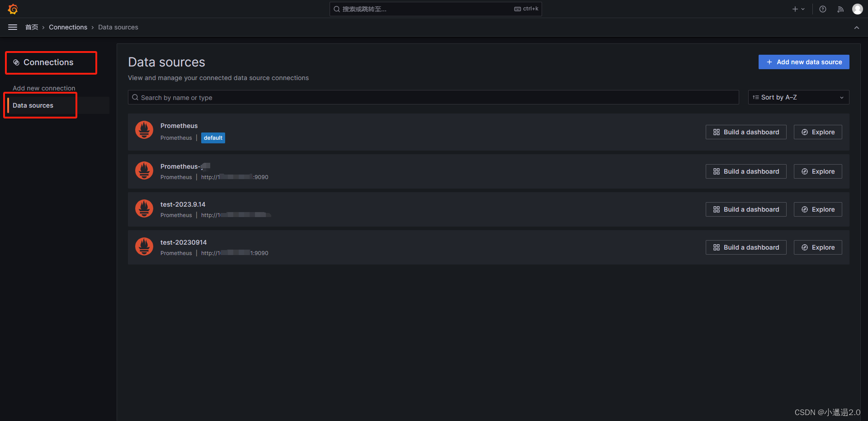This screenshot has height=421, width=868.
Task: Click the dropdown arrow next to plus icon
Action: click(803, 9)
